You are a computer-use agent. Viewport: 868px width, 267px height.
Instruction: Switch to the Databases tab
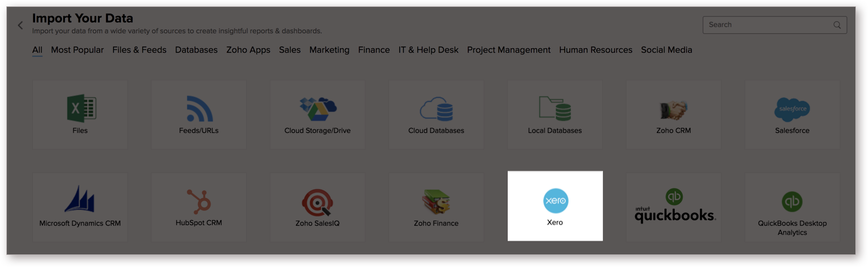196,50
